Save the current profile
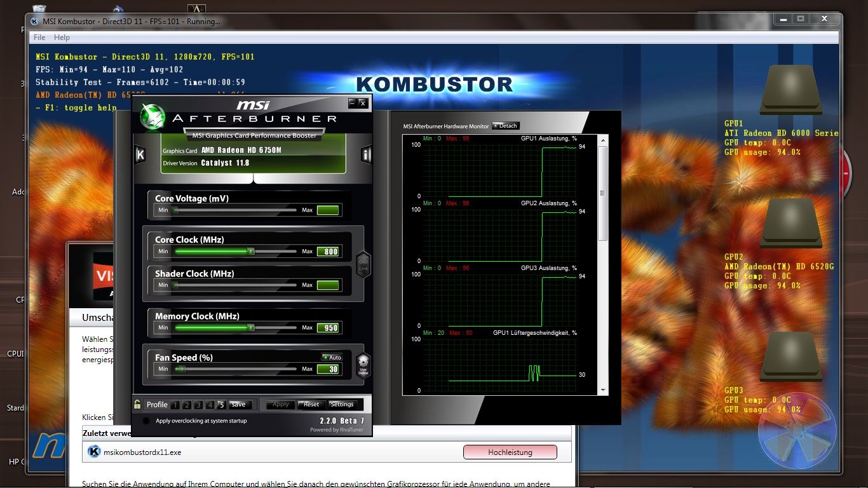 tap(240, 404)
